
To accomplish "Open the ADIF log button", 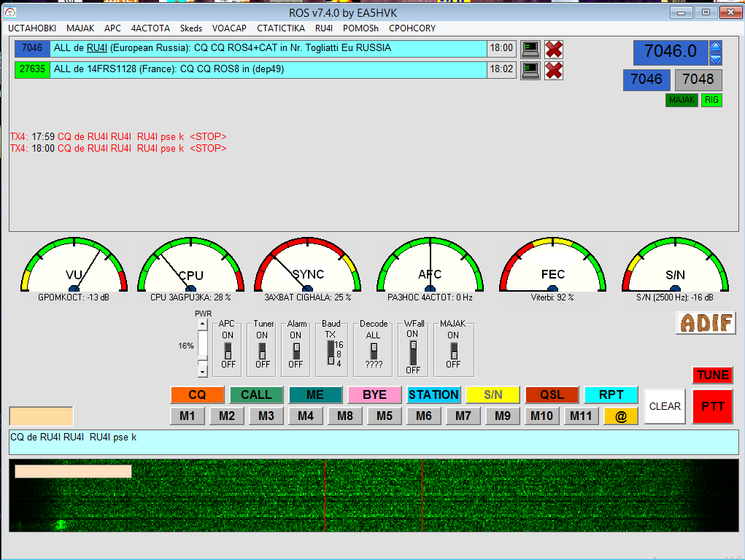I will click(706, 322).
